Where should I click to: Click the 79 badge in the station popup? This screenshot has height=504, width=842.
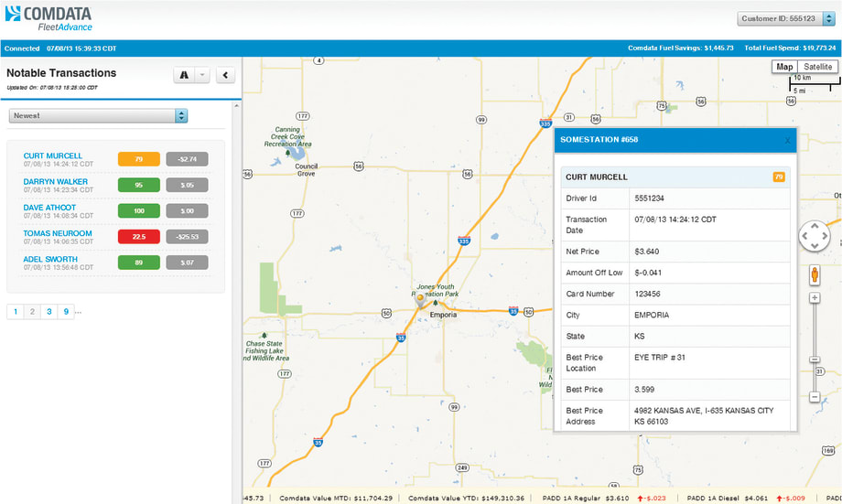point(779,177)
